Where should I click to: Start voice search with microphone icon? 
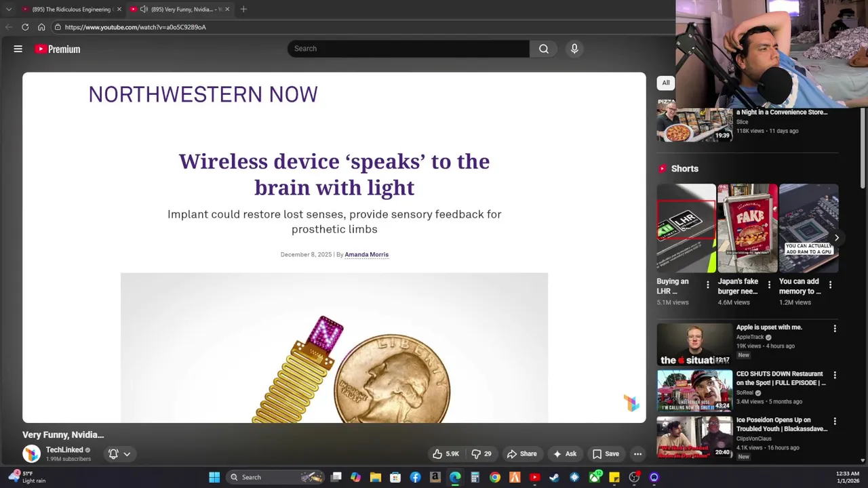point(574,49)
